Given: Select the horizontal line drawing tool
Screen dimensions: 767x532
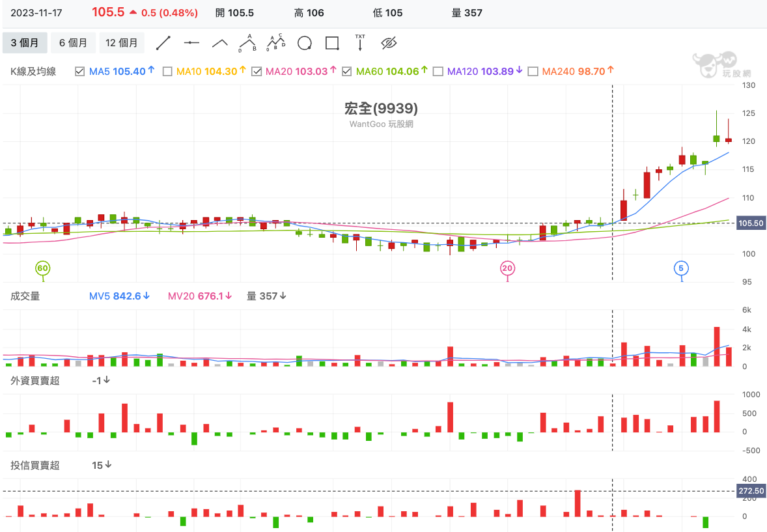Looking at the screenshot, I should click(x=191, y=43).
